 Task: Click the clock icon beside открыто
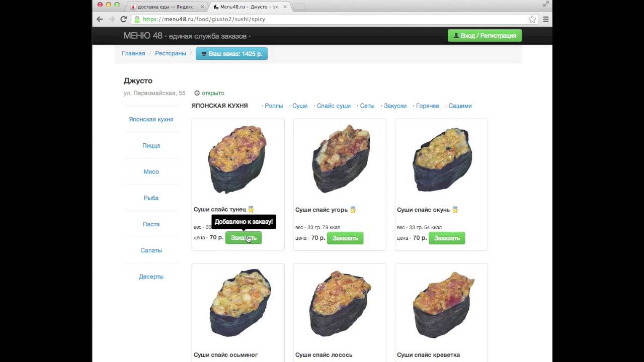[197, 93]
